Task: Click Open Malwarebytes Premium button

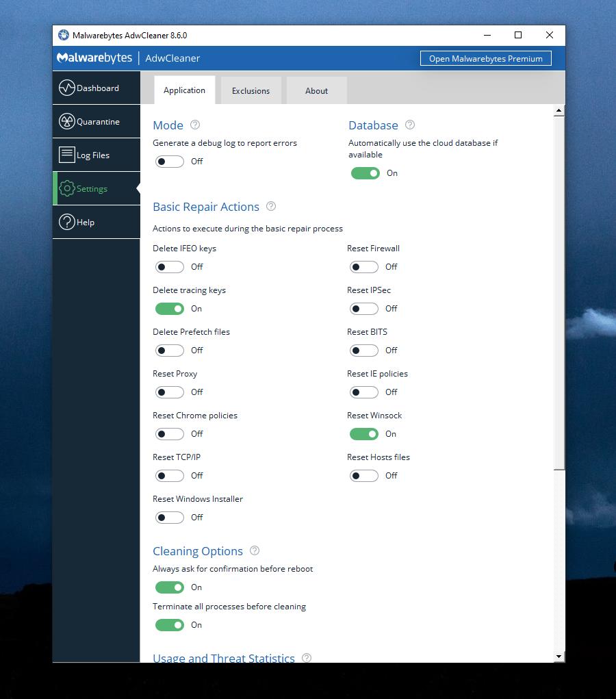Action: [486, 58]
